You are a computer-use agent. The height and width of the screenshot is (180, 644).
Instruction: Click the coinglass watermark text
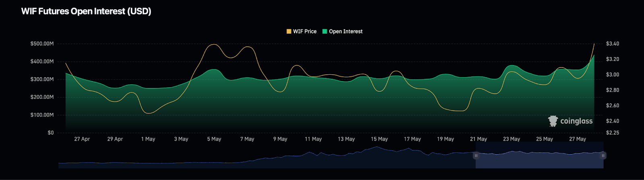coord(576,121)
